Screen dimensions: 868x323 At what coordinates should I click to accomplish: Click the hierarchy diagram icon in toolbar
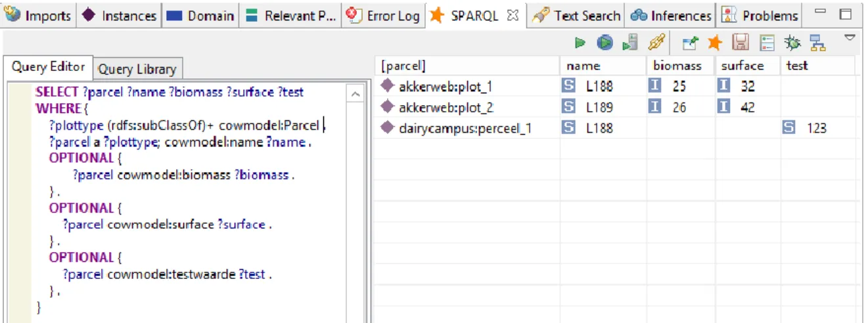point(817,43)
